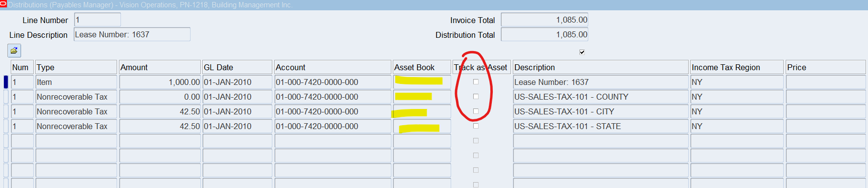Tick Track as Asset for STATE tax row

[476, 126]
